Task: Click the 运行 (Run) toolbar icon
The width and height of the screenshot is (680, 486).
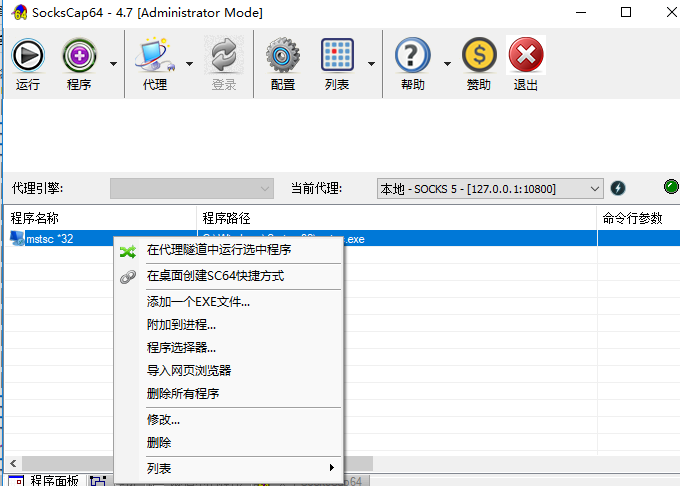Action: pos(28,56)
